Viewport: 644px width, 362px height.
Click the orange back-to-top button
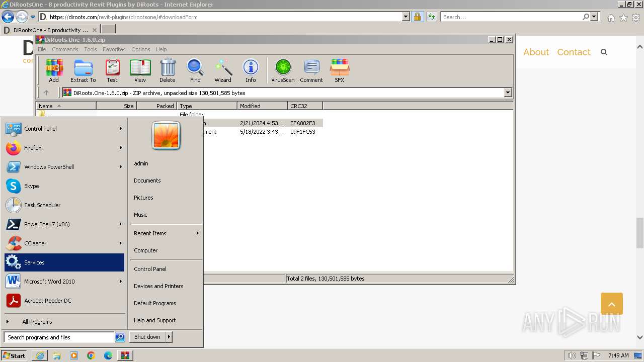612,304
